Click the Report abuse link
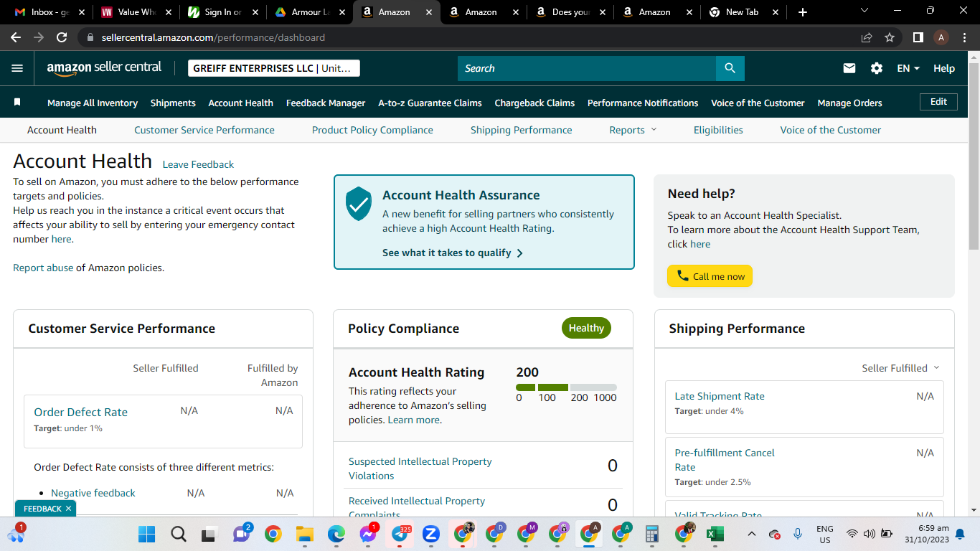 (x=43, y=268)
